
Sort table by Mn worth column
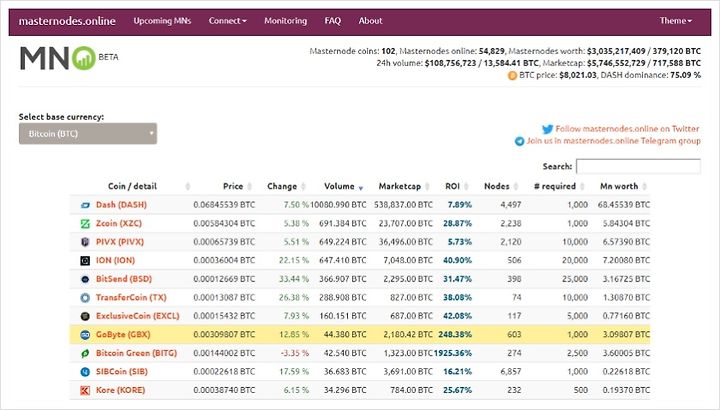tap(619, 186)
